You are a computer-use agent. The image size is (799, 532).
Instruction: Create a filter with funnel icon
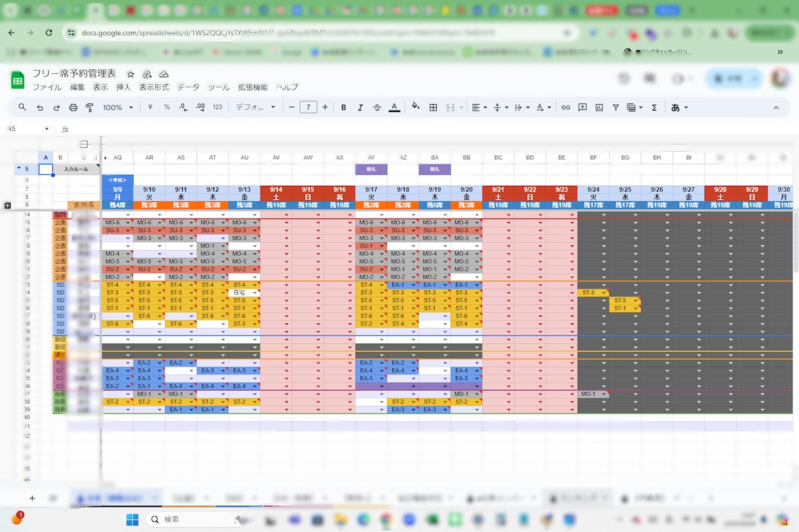pos(616,107)
